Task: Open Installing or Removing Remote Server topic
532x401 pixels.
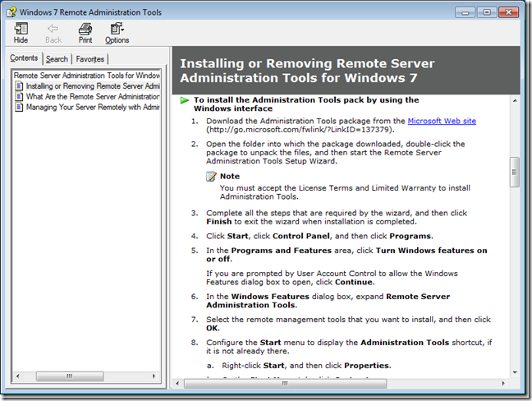Action: [93, 86]
